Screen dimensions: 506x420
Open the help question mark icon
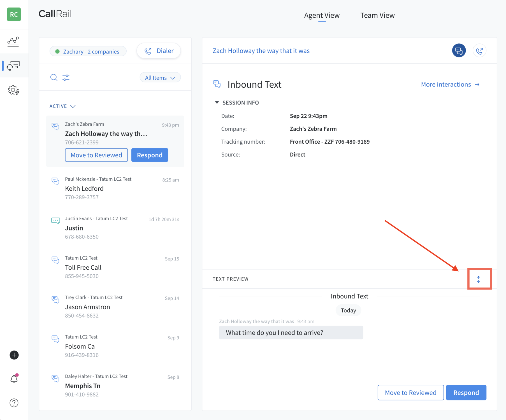14,403
